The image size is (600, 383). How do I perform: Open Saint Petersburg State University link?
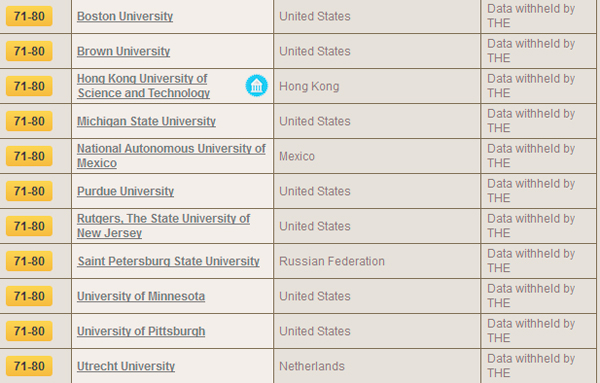(x=168, y=261)
